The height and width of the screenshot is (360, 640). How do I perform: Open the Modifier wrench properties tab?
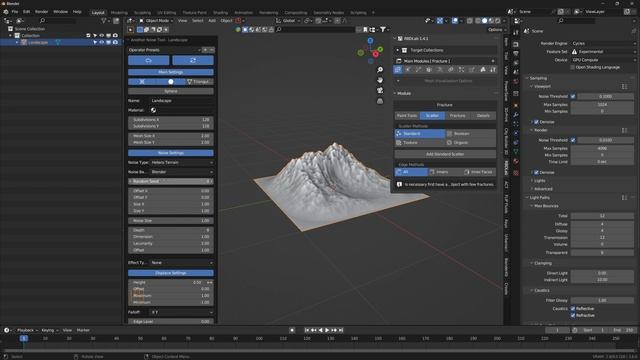click(x=516, y=115)
